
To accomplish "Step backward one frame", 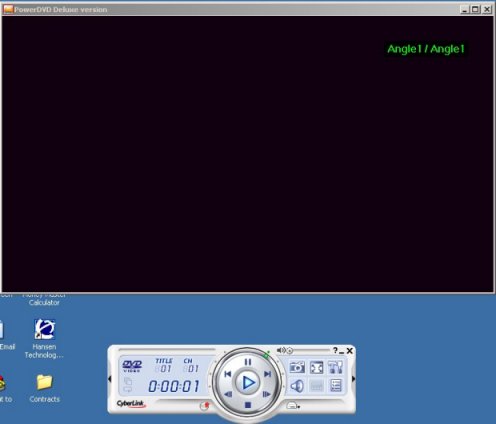I will tap(229, 394).
